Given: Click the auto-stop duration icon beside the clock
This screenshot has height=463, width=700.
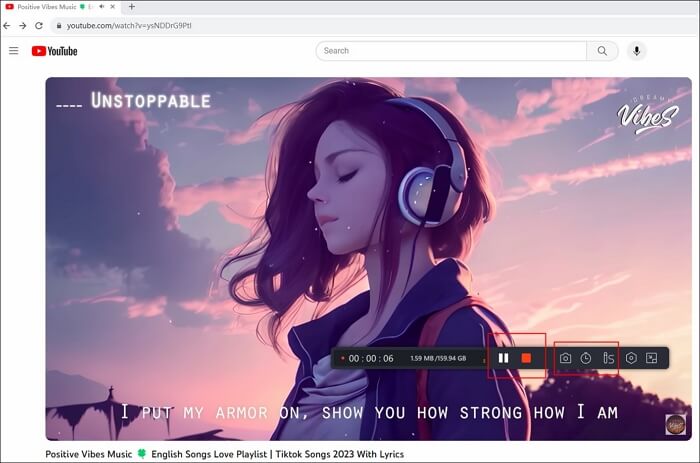Looking at the screenshot, I should 608,358.
